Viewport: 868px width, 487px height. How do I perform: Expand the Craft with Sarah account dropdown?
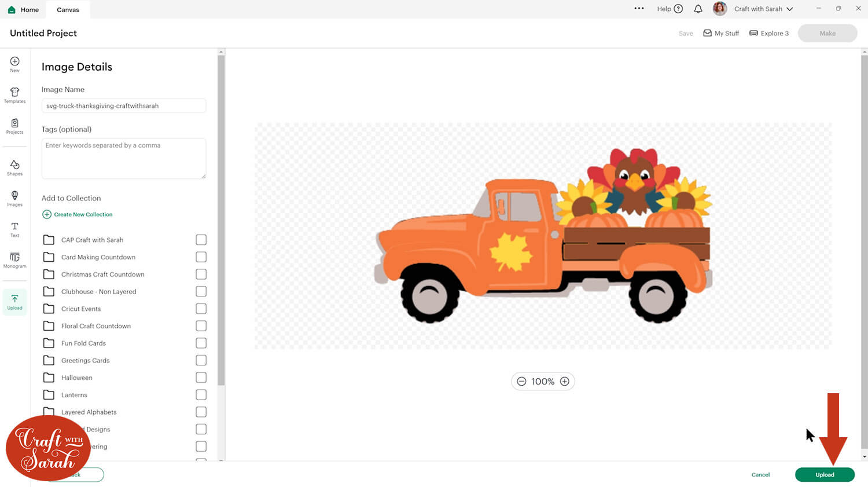(x=763, y=9)
